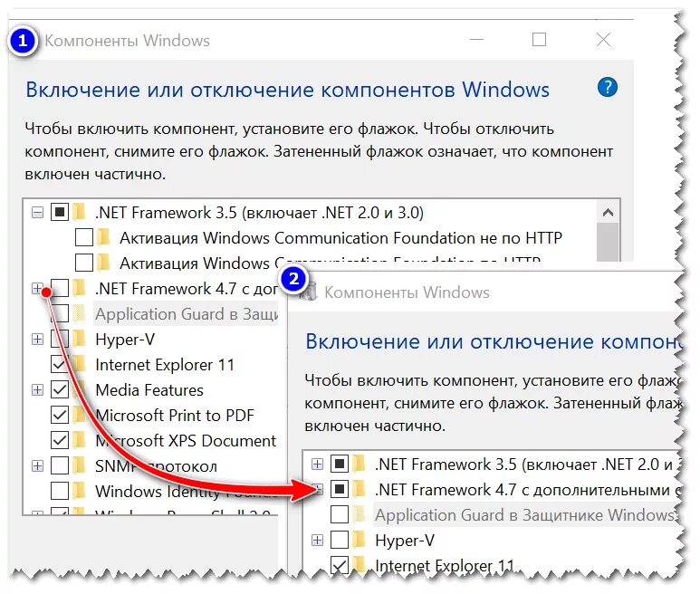Click scroll-up arrow of component list
The width and height of the screenshot is (700, 594).
pos(608,213)
